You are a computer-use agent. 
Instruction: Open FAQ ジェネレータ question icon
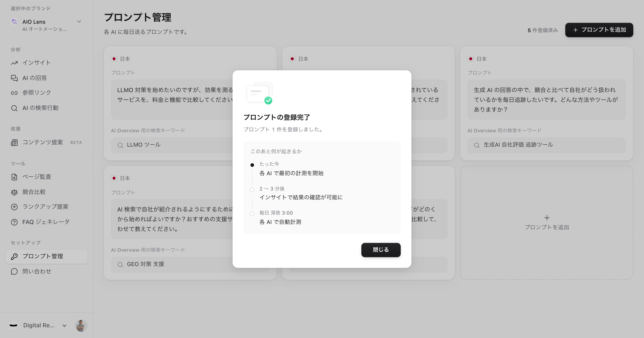(x=14, y=222)
